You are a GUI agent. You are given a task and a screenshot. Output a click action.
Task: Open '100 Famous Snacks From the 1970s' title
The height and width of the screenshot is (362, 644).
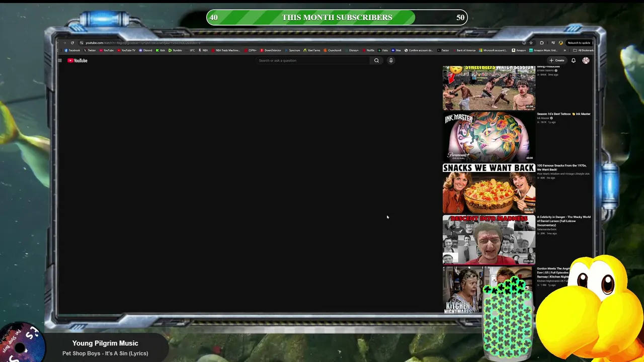[x=561, y=167]
